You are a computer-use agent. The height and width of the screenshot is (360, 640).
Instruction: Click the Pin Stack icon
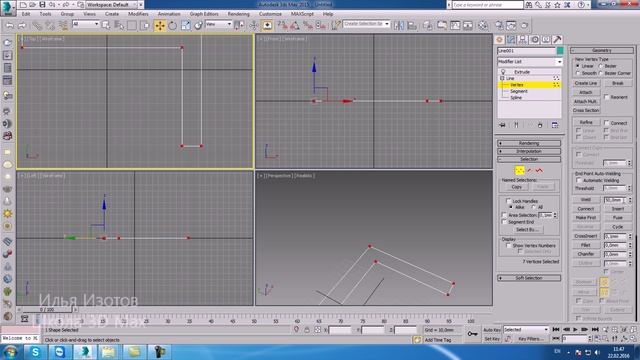tap(502, 125)
